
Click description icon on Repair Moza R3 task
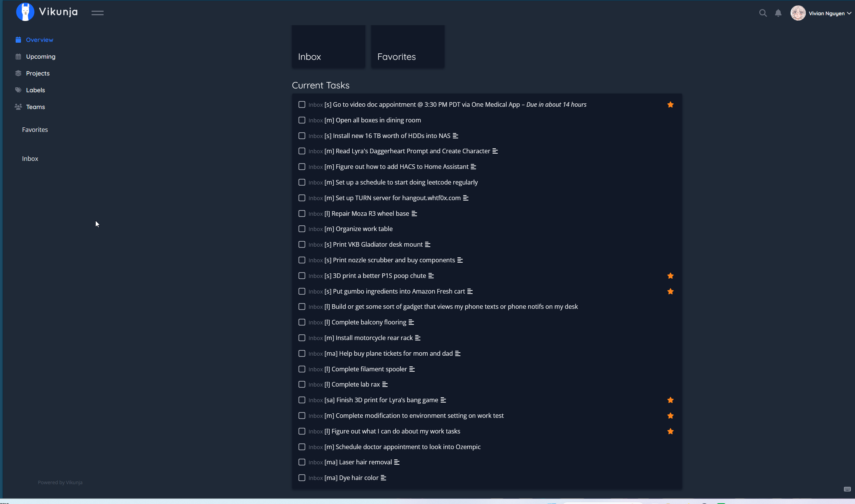coord(414,213)
